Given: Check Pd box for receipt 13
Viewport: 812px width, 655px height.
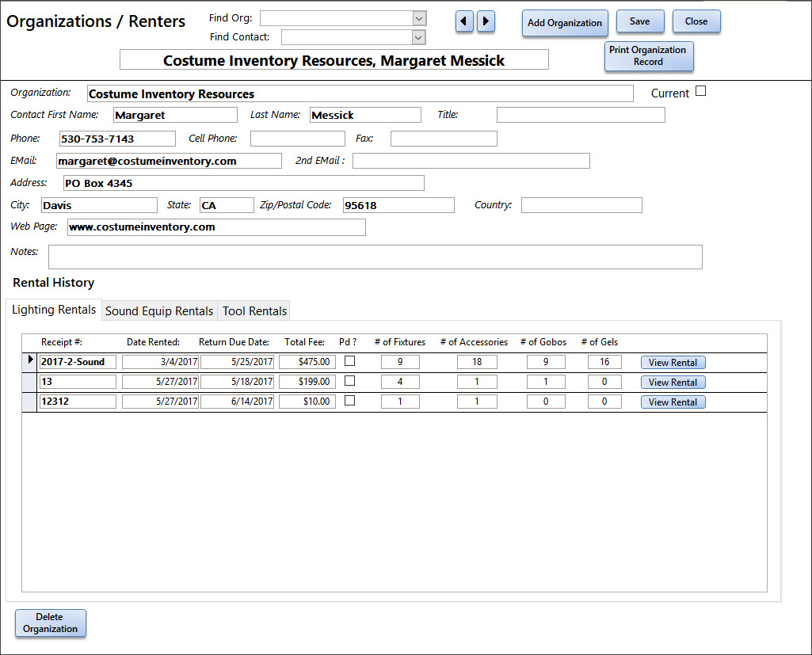Looking at the screenshot, I should coord(349,381).
